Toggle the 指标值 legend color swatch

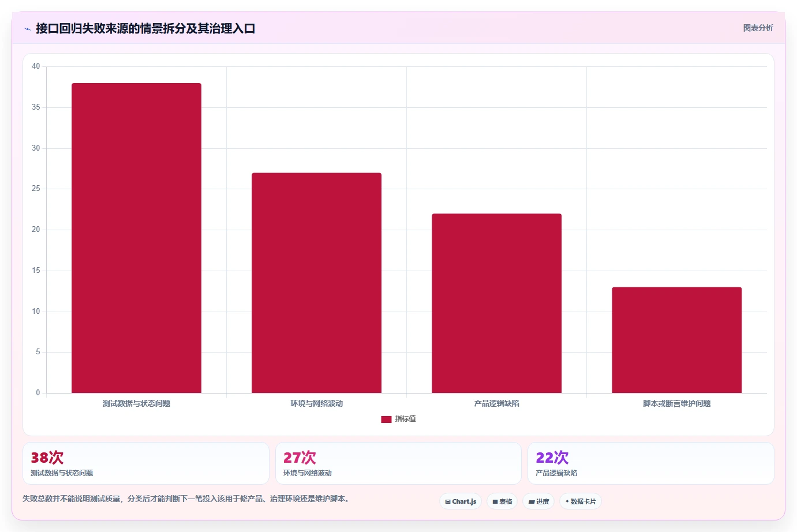pyautogui.click(x=386, y=419)
